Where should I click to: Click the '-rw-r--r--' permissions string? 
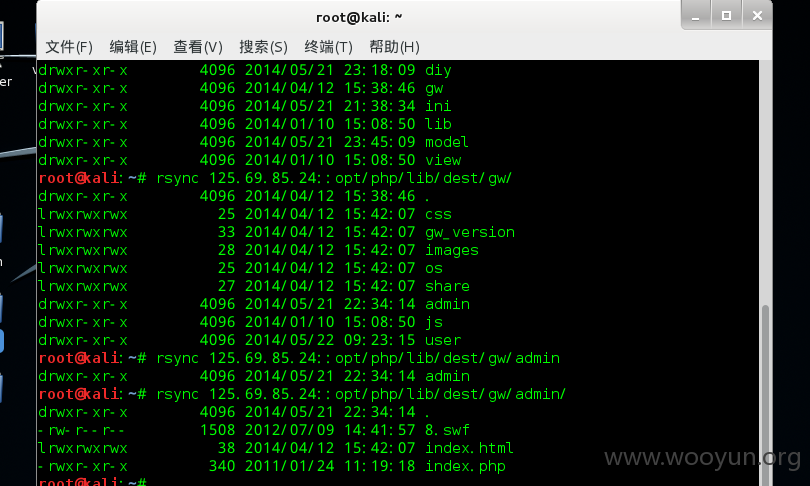tap(82, 430)
